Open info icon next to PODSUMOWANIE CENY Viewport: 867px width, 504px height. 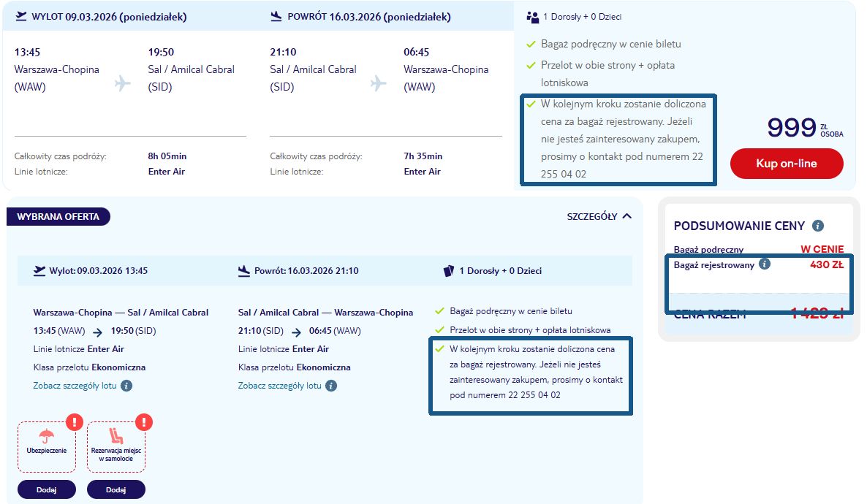(x=818, y=226)
